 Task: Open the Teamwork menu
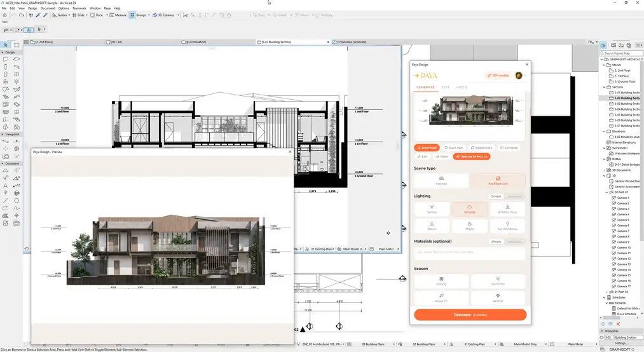click(79, 8)
